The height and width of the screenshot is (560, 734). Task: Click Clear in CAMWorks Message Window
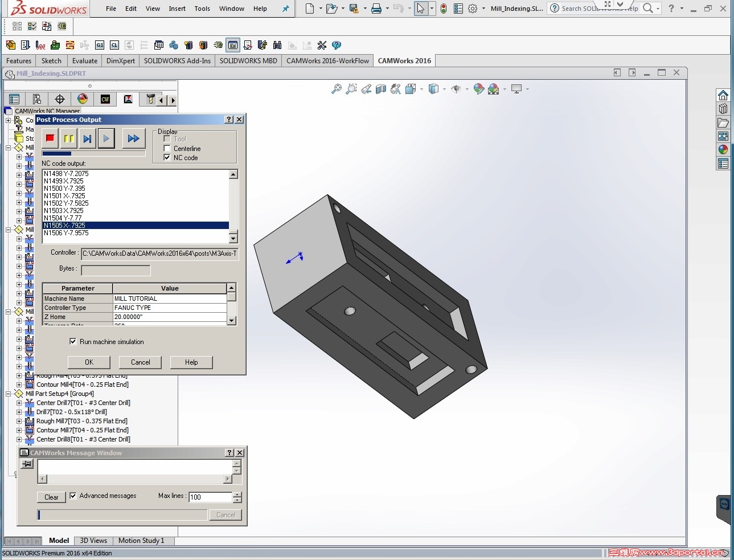(x=51, y=497)
